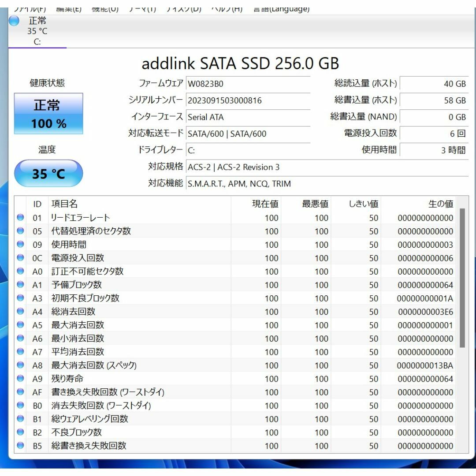Click the 生の値 column header
Screen dimensions: 476x476
pyautogui.click(x=418, y=204)
